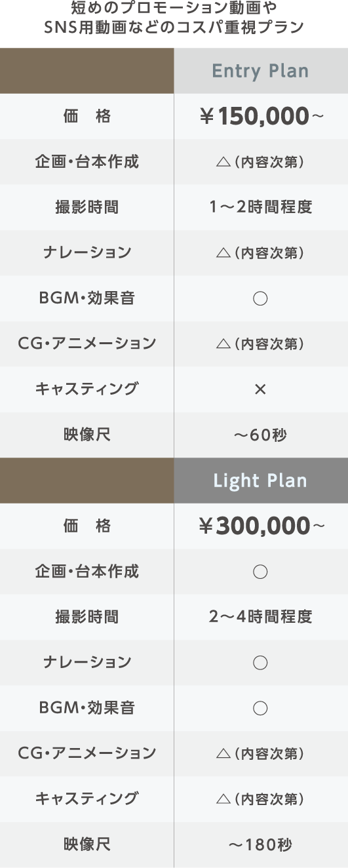Viewport: 348px width, 868px height.
Task: Click the Light Plan header cell
Action: tap(261, 481)
